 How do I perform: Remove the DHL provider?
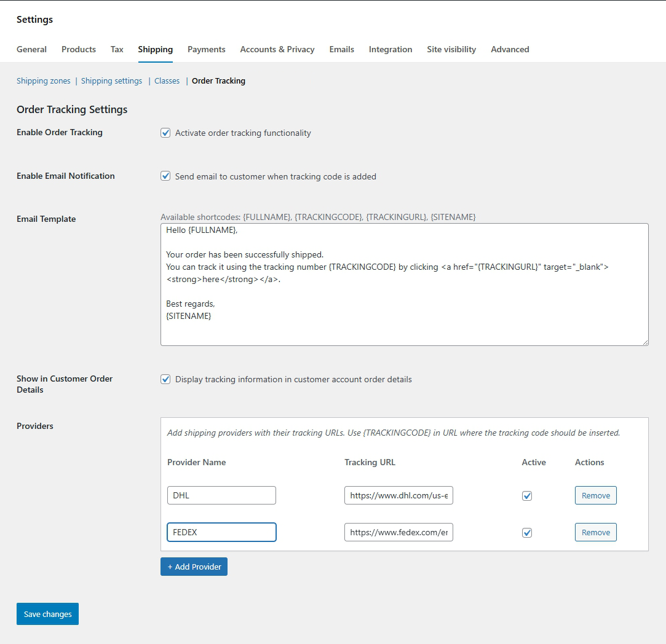click(x=595, y=495)
